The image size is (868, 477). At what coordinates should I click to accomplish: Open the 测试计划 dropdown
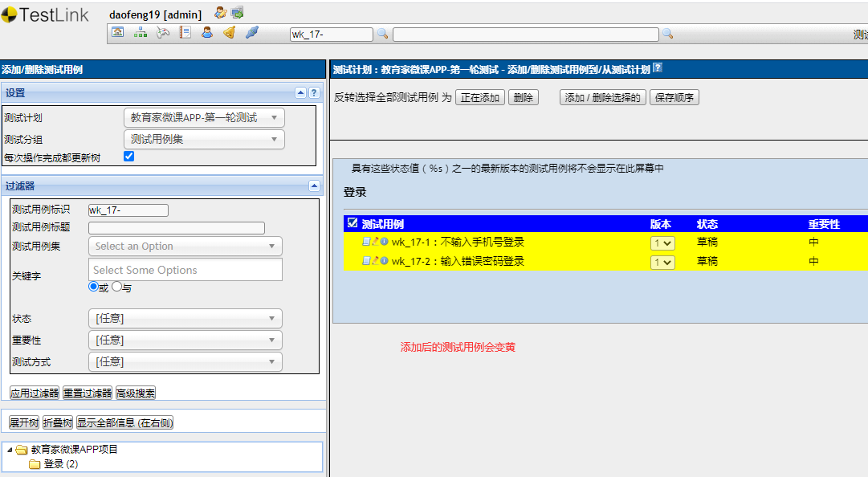(x=204, y=118)
